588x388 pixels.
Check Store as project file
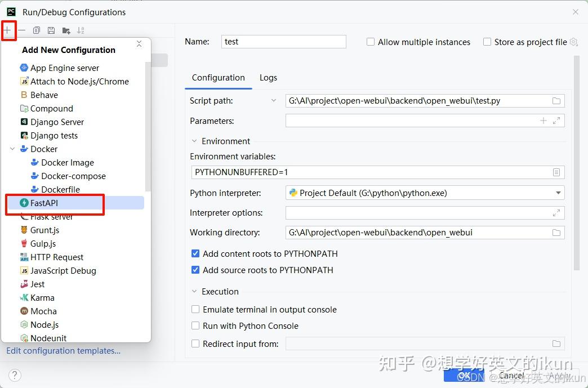coord(487,42)
